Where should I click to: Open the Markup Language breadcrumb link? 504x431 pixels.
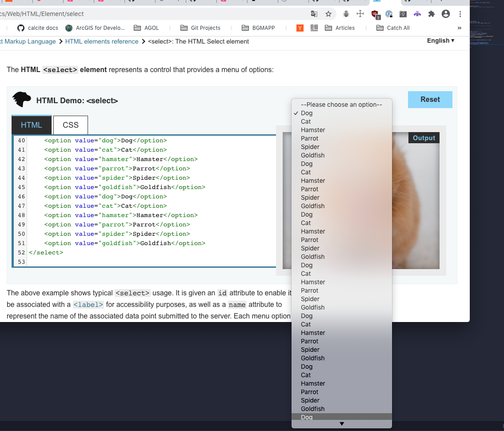pos(28,41)
